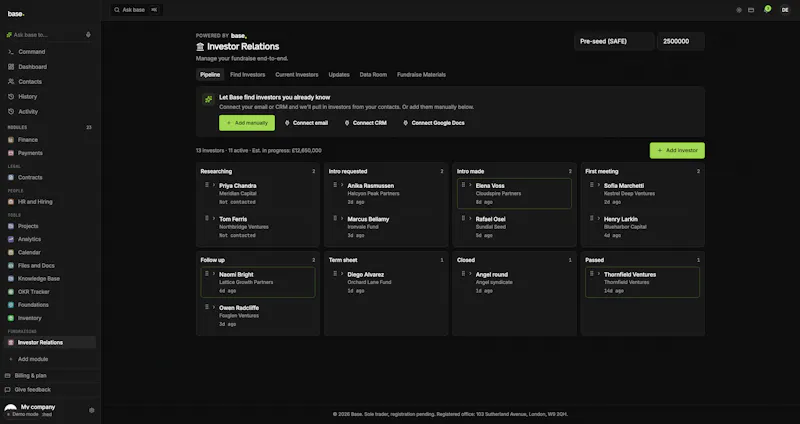The height and width of the screenshot is (424, 800).
Task: Click the base logo in the sidebar
Action: pos(16,14)
